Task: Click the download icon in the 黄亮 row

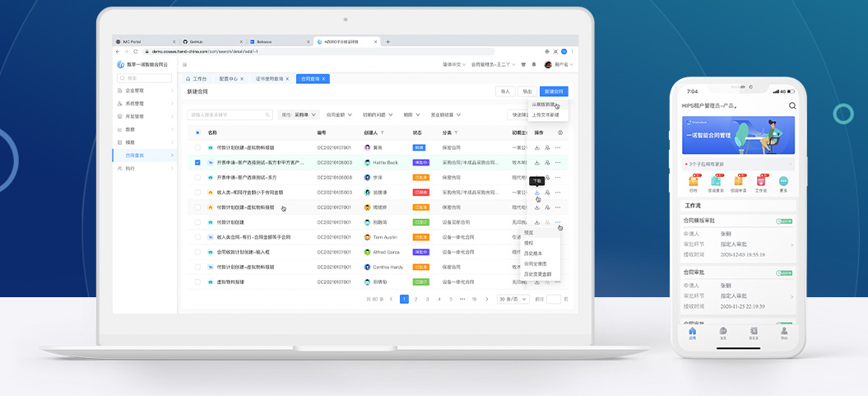Action: coord(536,147)
